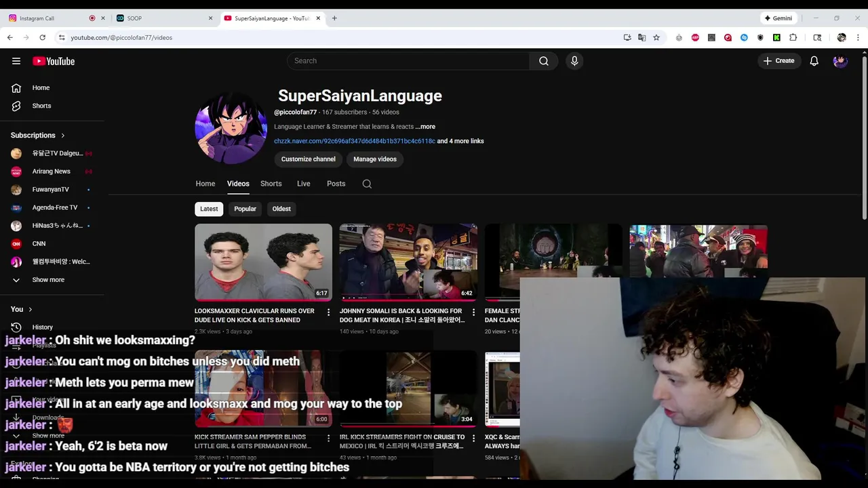Click the page vertical scrollbar
Viewport: 868px width, 488px height.
click(x=864, y=138)
